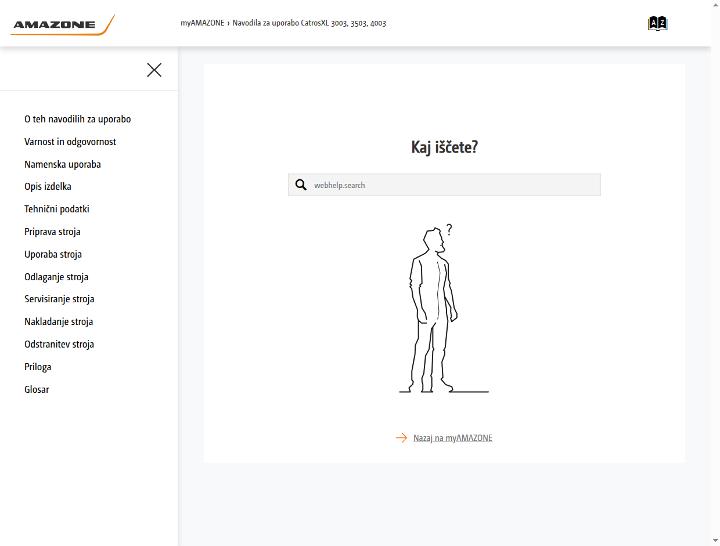Screen dimensions: 720x546
Task: Open the Priloga section
Action: [38, 366]
